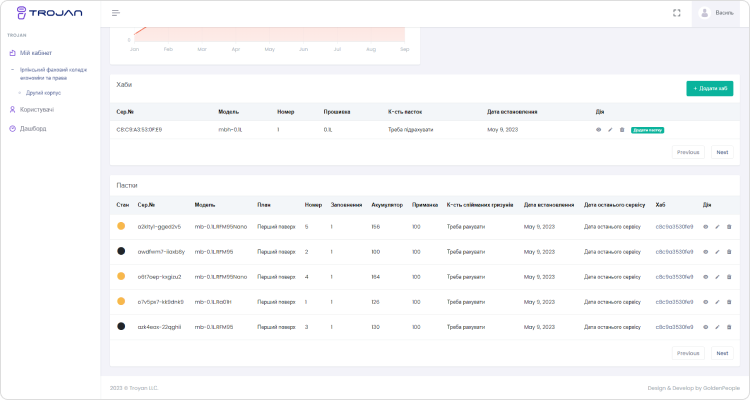750x400 pixels.
Task: Enter fullscreen mode via top bar icon
Action: pyautogui.click(x=677, y=13)
